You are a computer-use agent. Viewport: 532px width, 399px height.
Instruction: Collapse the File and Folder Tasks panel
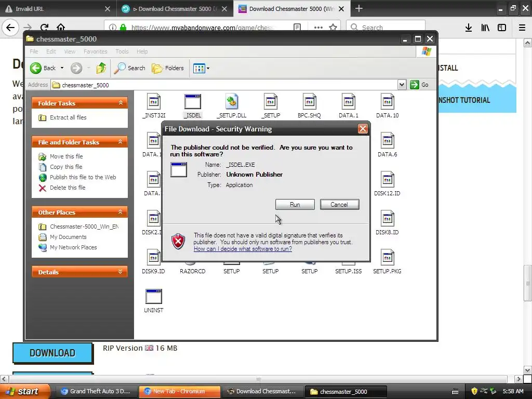pos(121,142)
